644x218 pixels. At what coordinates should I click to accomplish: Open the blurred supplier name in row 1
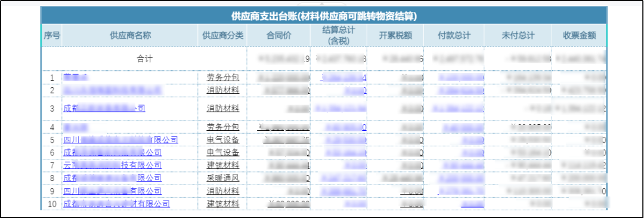click(76, 77)
